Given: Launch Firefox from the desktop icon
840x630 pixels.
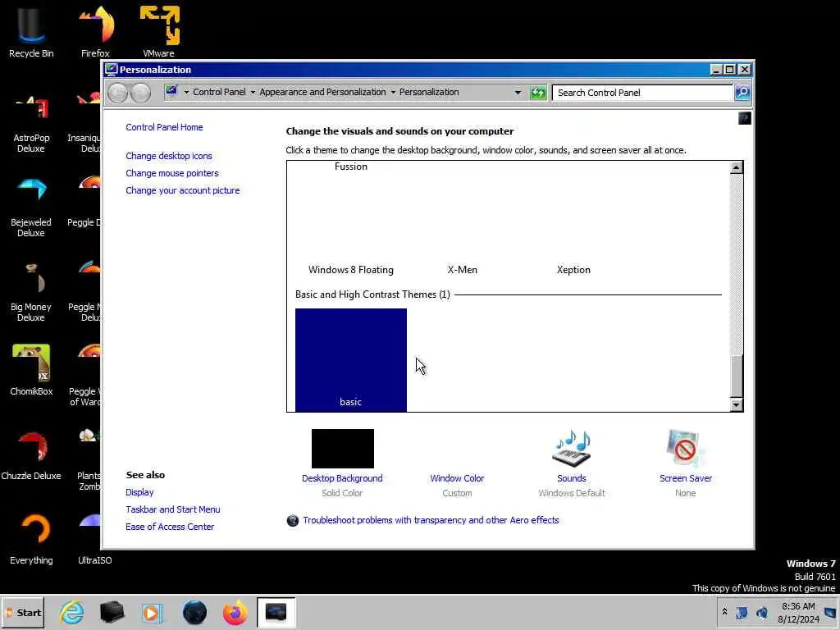Looking at the screenshot, I should tap(95, 32).
